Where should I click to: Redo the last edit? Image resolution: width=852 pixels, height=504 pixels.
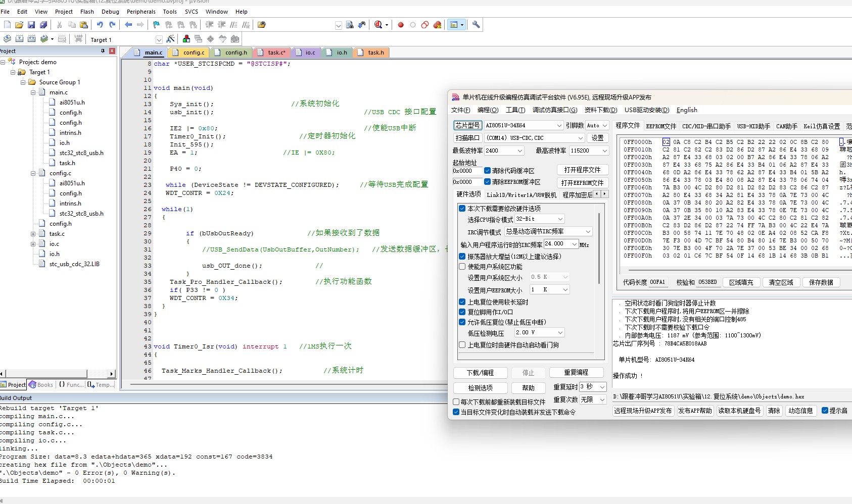pos(112,25)
